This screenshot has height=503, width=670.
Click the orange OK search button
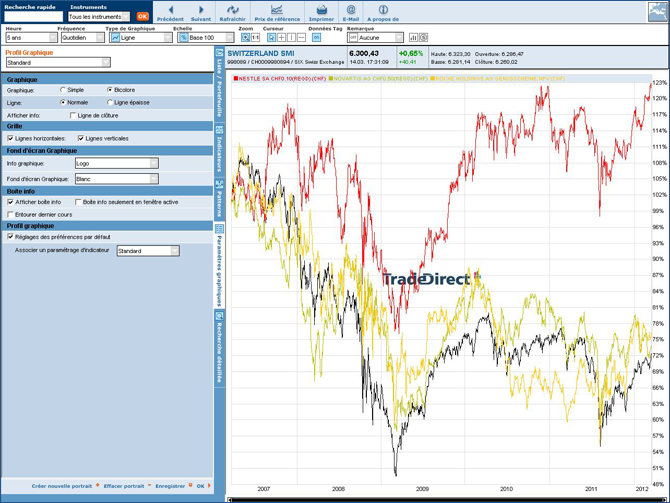(x=142, y=17)
